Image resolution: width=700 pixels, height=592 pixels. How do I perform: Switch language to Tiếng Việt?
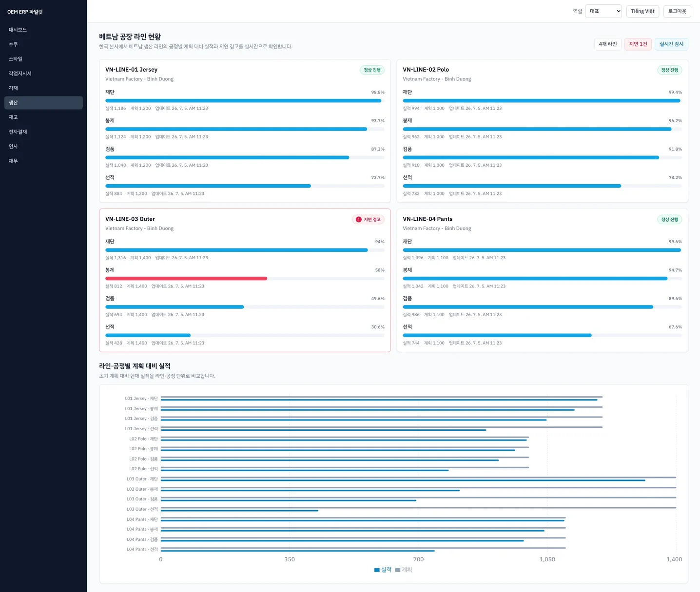642,11
